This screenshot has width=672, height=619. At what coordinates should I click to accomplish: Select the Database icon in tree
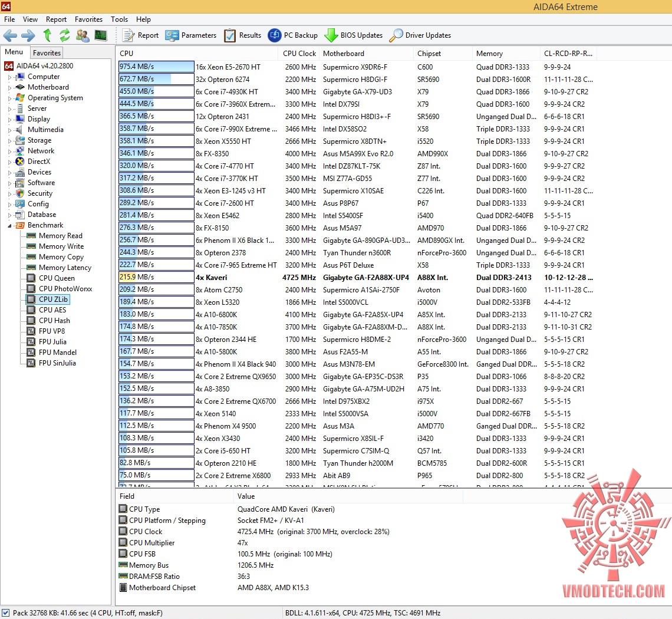point(19,215)
